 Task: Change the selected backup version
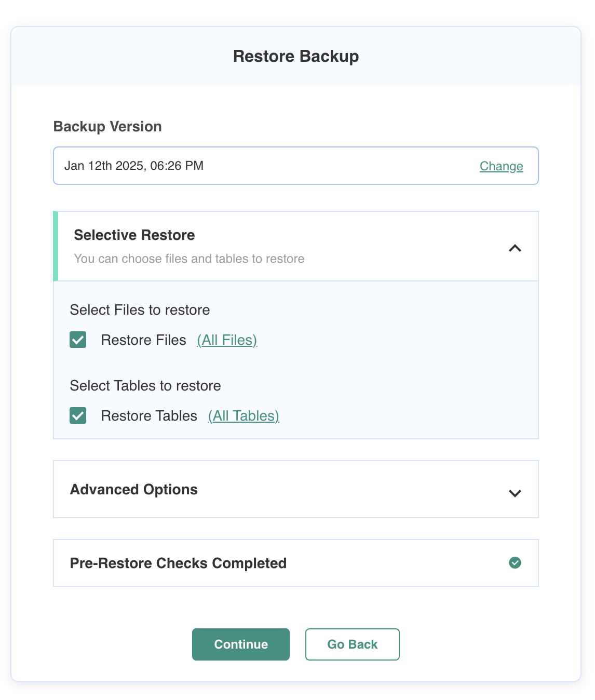pyautogui.click(x=501, y=166)
